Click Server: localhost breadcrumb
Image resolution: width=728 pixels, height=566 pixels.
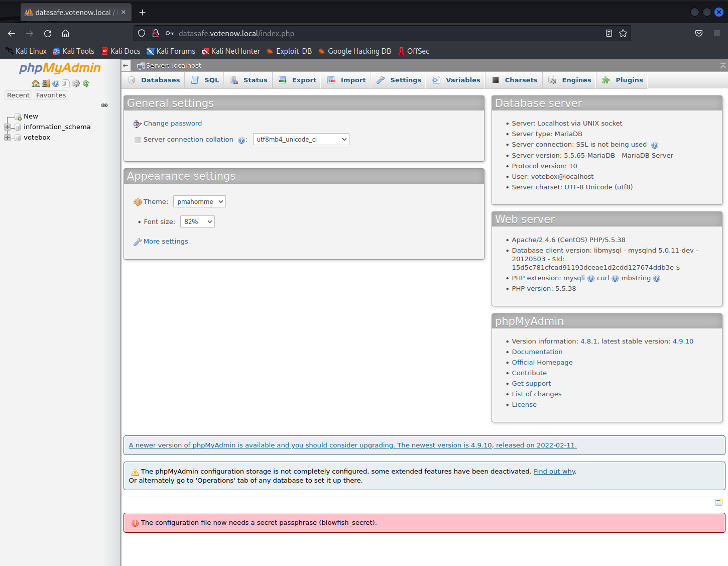[174, 66]
